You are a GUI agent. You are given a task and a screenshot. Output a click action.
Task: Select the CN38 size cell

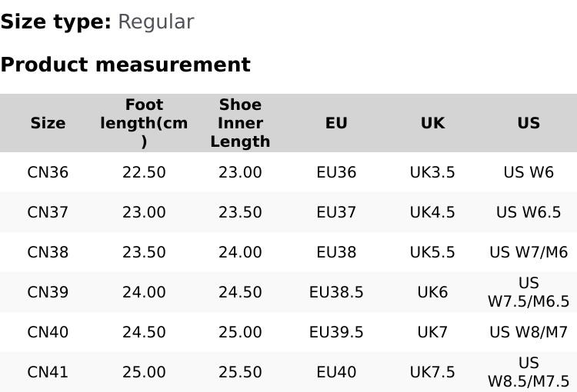click(x=48, y=252)
